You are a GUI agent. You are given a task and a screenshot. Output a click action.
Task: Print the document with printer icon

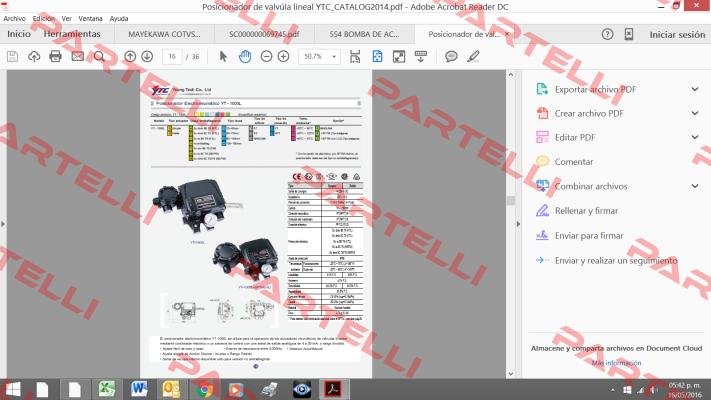coord(55,57)
